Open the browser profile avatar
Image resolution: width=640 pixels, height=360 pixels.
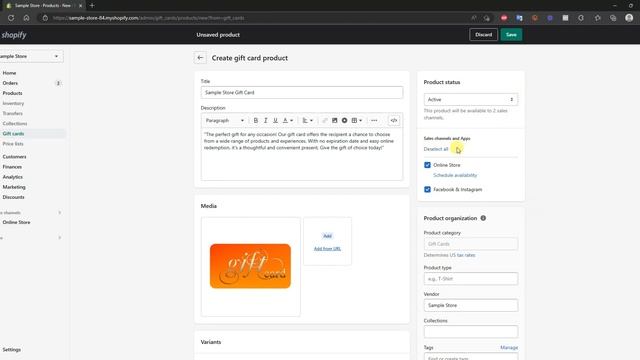point(629,18)
